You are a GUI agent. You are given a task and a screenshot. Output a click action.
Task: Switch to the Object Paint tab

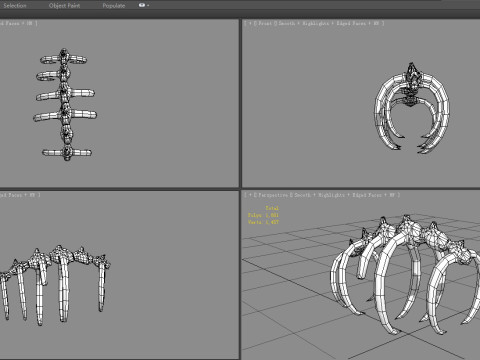[x=64, y=5]
